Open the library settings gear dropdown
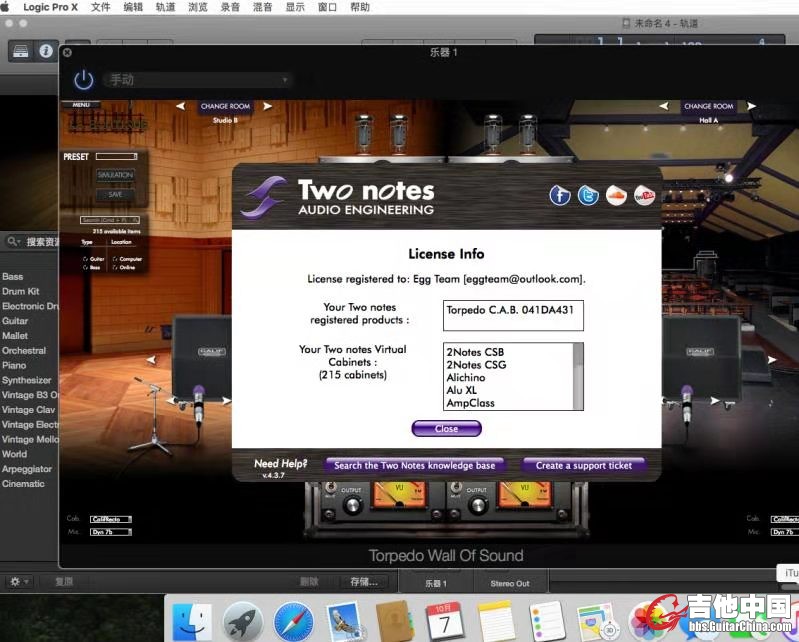Screen dimensions: 799x642 [x=17, y=581]
